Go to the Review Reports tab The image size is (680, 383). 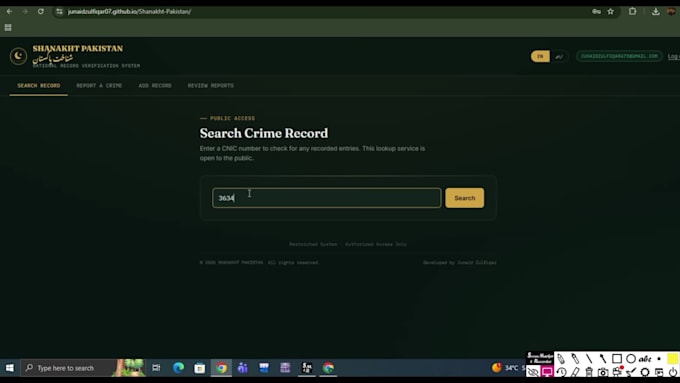click(210, 85)
